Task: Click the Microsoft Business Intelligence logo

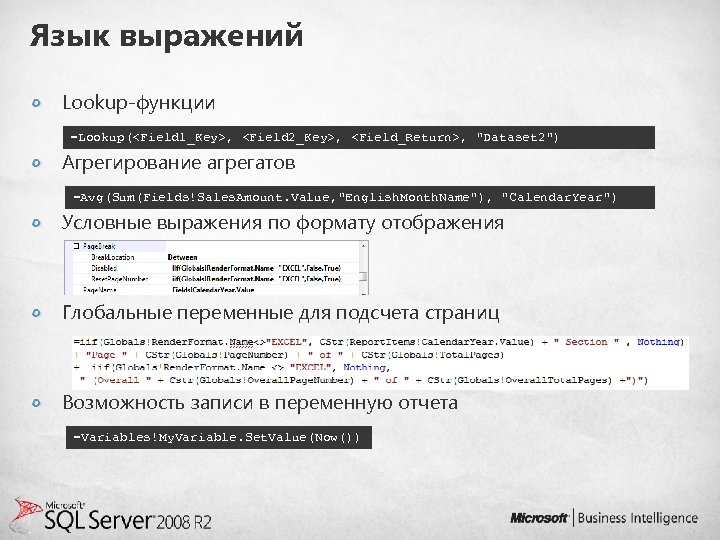Action: pyautogui.click(x=604, y=518)
